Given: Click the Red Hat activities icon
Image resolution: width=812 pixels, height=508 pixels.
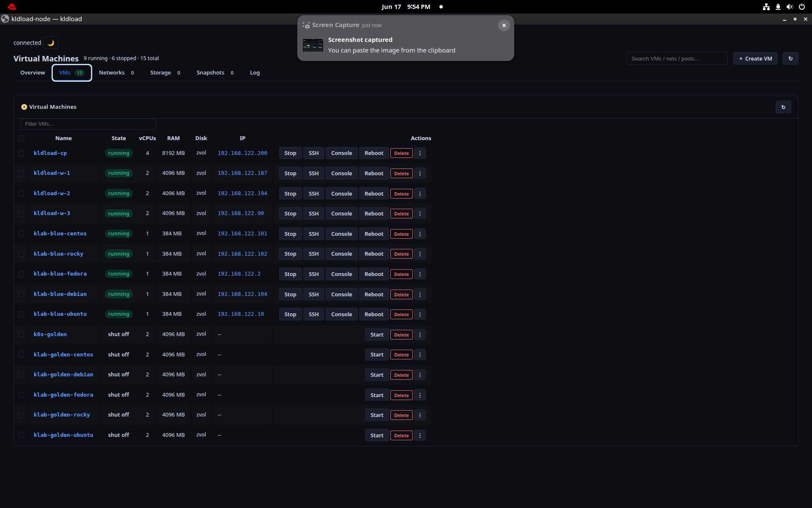Looking at the screenshot, I should pos(12,7).
